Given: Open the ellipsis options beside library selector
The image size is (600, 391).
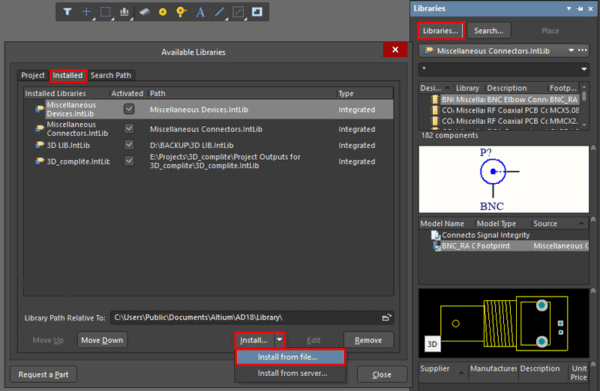Looking at the screenshot, I should 582,51.
